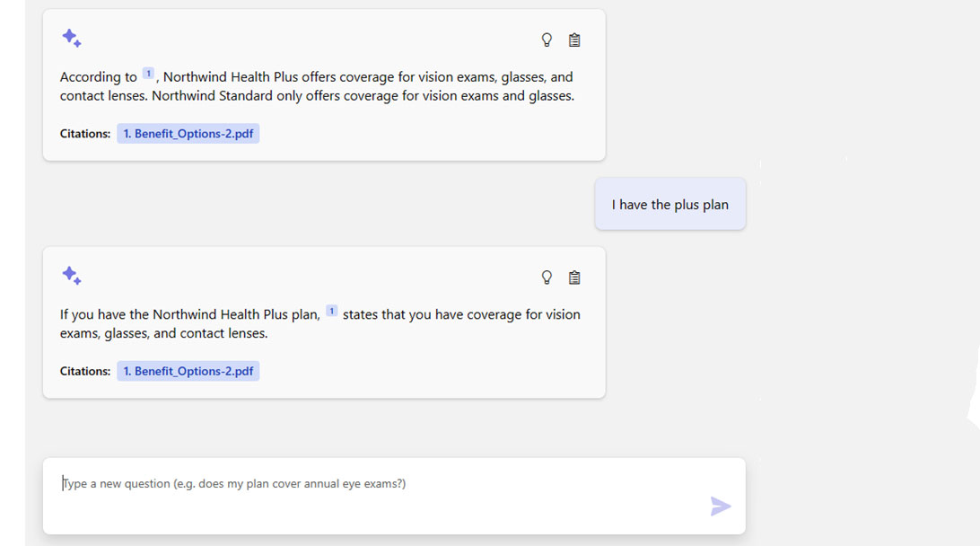Click the vision coverage answer text
Screen dimensions: 980x546
[316, 85]
